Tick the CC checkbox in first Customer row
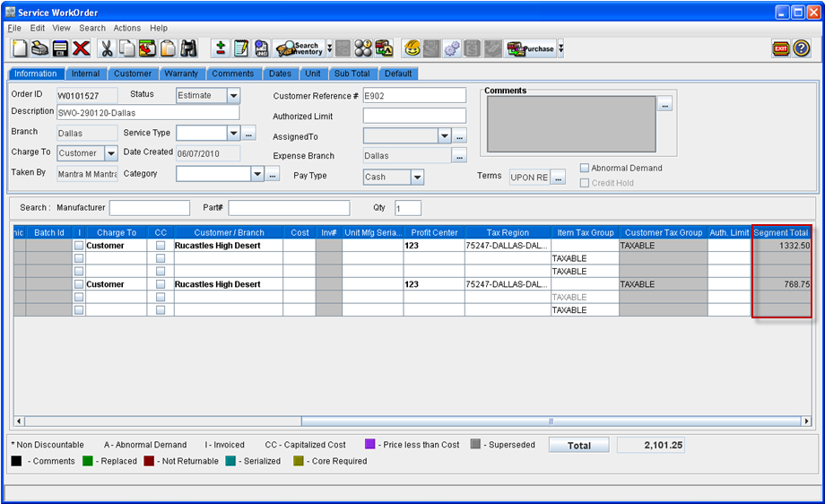Image resolution: width=825 pixels, height=504 pixels. [x=161, y=246]
